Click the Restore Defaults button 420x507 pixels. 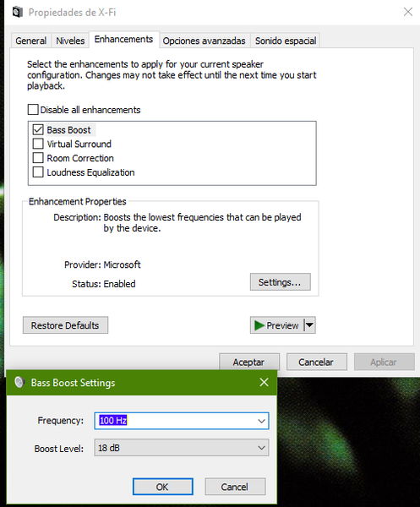click(x=65, y=325)
